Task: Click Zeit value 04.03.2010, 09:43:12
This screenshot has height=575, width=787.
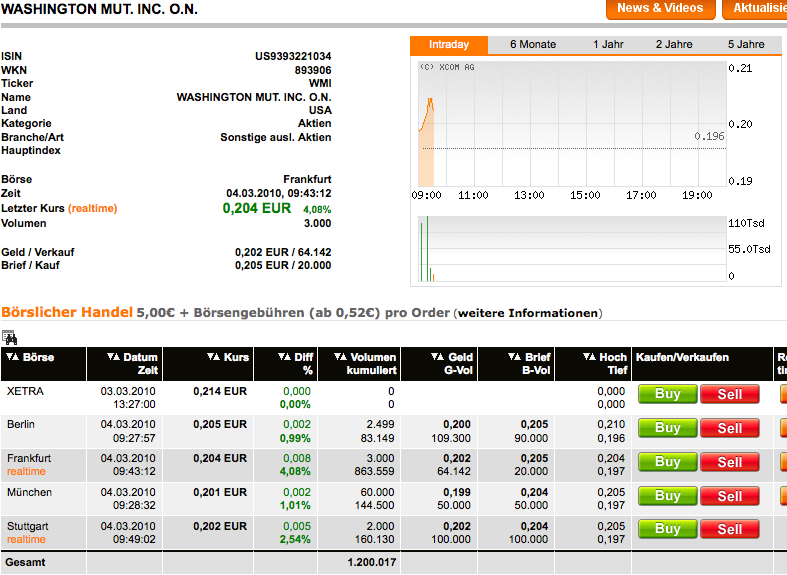Action: point(279,193)
